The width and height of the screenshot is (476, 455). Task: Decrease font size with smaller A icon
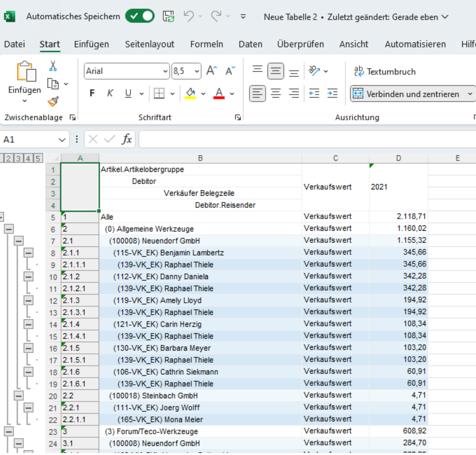[230, 71]
